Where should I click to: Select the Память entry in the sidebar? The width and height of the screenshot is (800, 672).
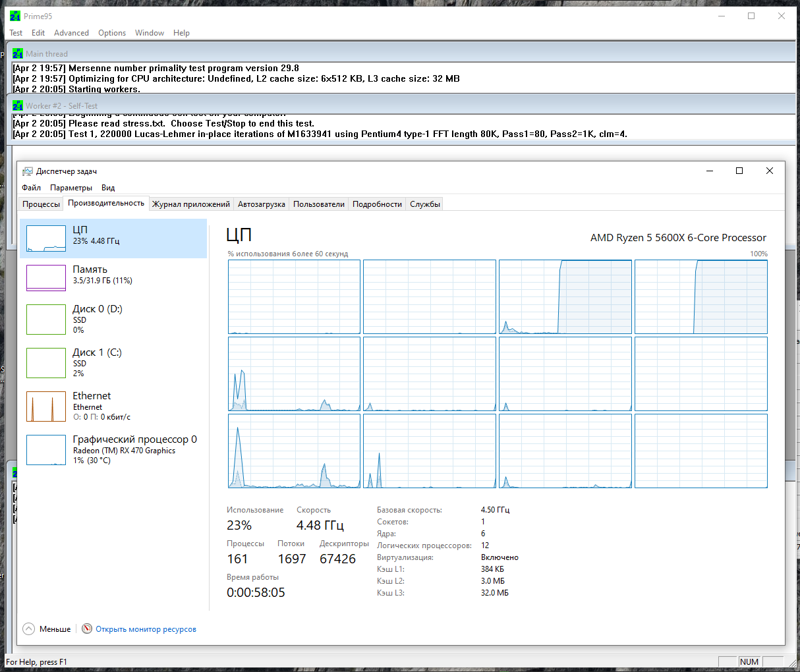pos(113,278)
